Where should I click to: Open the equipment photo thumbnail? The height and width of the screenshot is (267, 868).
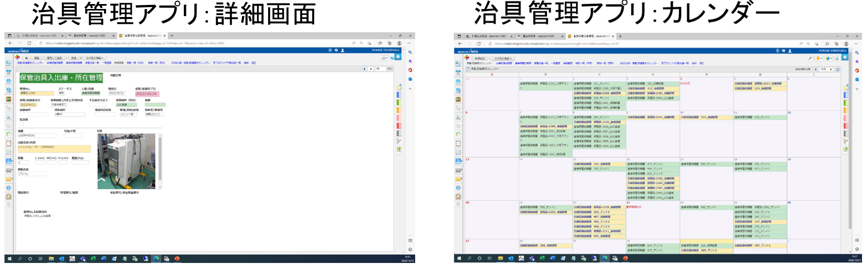[x=127, y=161]
